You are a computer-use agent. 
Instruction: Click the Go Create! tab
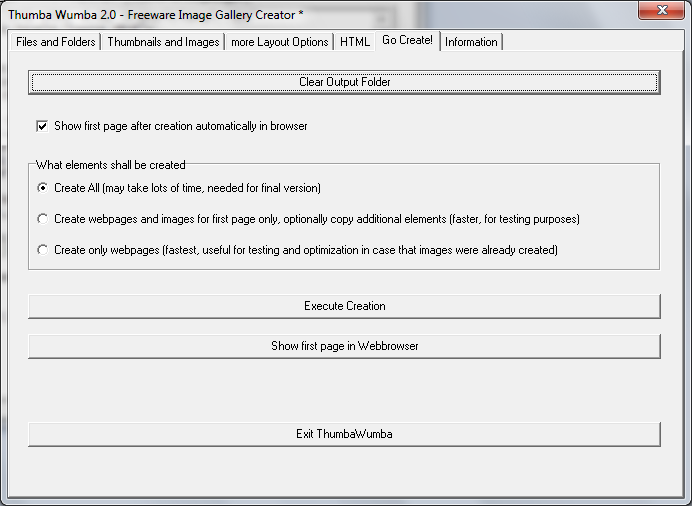(x=407, y=41)
